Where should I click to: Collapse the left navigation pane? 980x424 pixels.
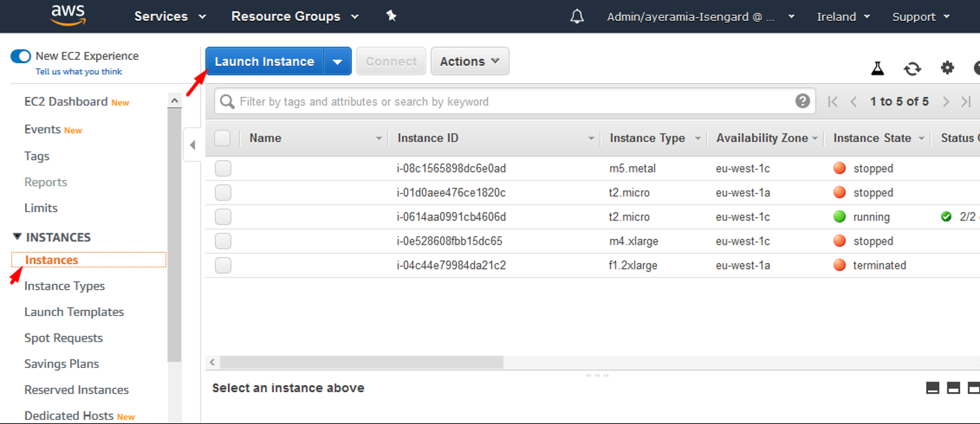click(x=192, y=145)
